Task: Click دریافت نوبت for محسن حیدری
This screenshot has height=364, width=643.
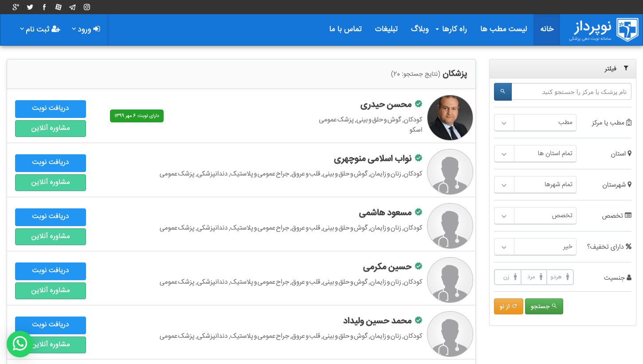Action: [51, 109]
